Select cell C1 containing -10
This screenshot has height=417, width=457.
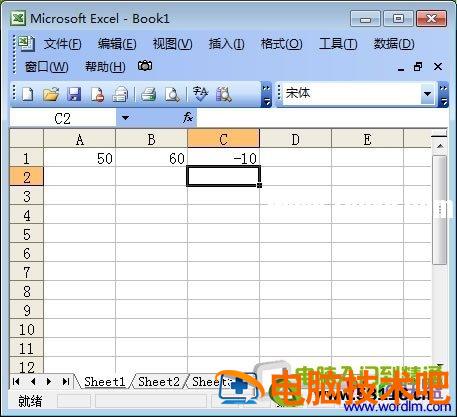click(x=223, y=158)
